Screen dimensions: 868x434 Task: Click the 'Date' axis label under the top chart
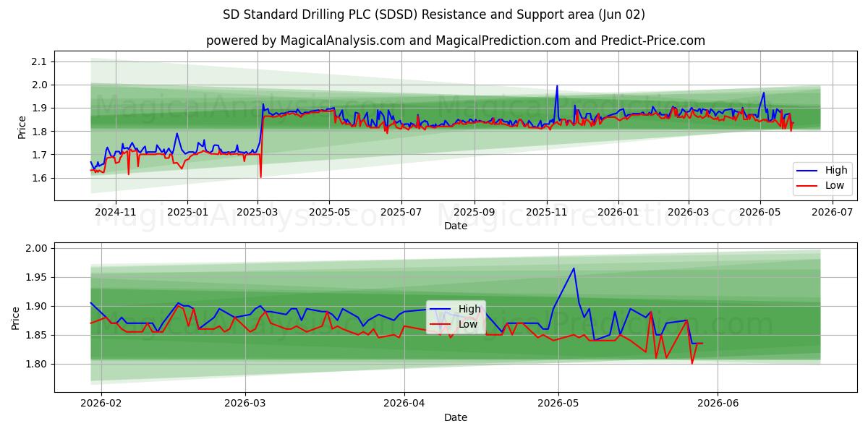click(x=456, y=226)
